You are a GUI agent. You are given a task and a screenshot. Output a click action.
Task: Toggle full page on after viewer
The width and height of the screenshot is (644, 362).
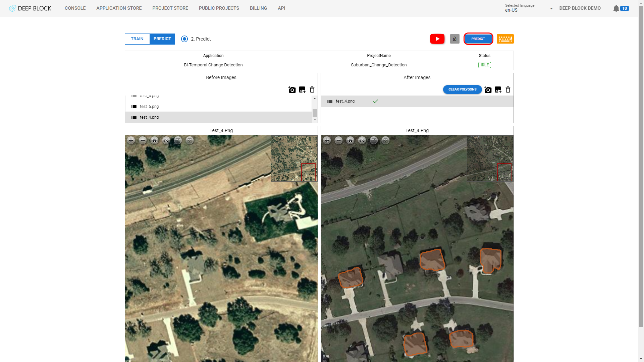(x=362, y=140)
